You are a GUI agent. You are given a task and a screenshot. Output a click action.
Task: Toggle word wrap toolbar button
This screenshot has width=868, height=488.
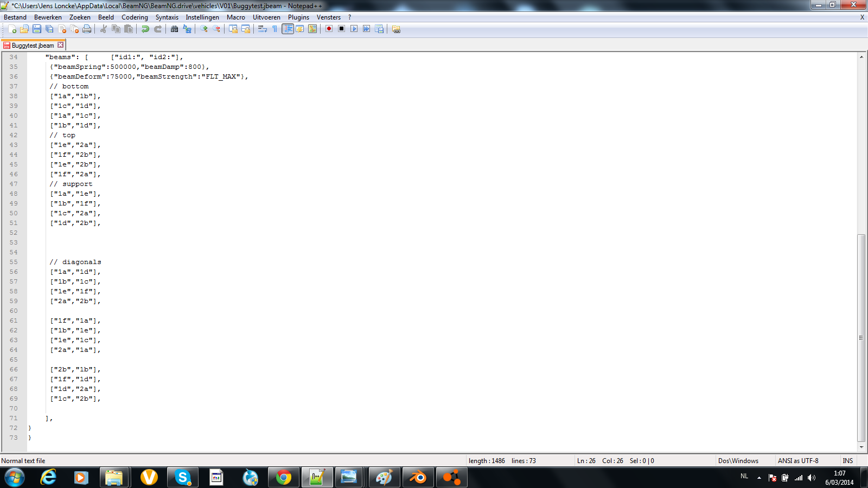click(x=262, y=29)
